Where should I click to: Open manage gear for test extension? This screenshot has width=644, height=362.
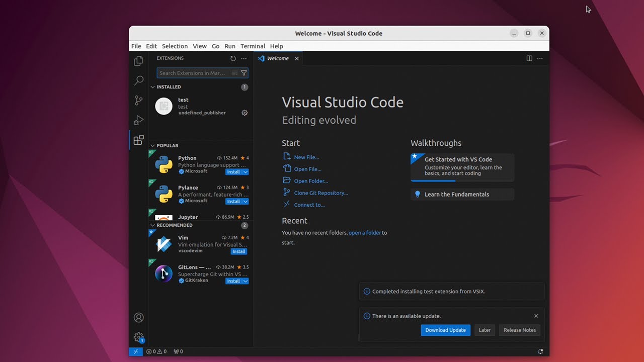245,113
